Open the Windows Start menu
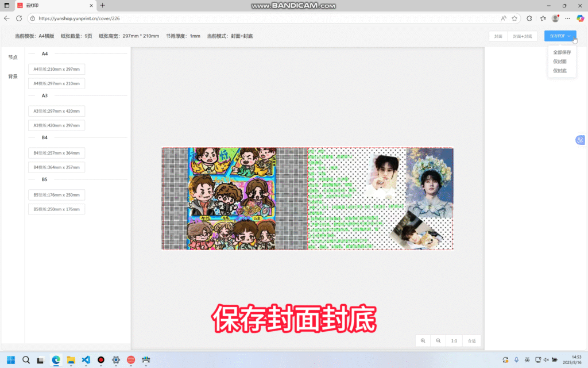 (x=11, y=360)
